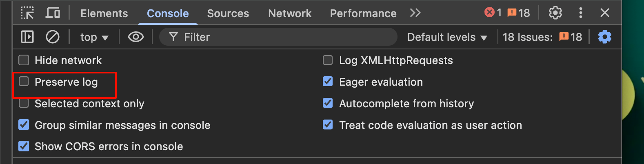This screenshot has height=164, width=644.
Task: Clear console with the ban icon
Action: coord(52,37)
